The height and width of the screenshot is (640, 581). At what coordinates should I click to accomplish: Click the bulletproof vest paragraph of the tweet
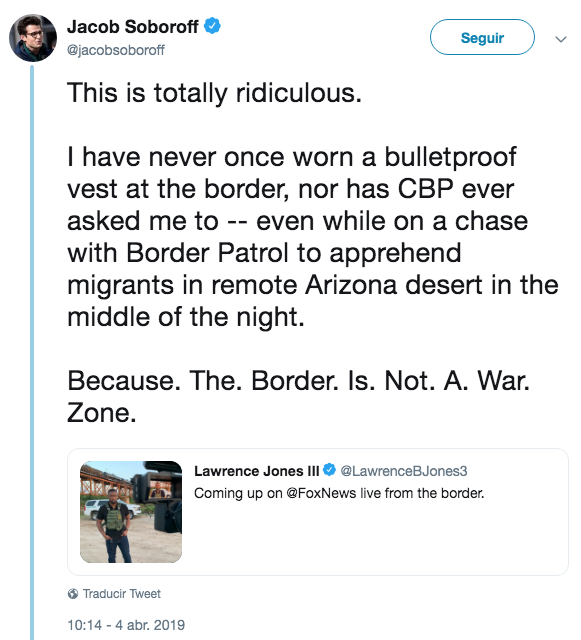coord(312,237)
